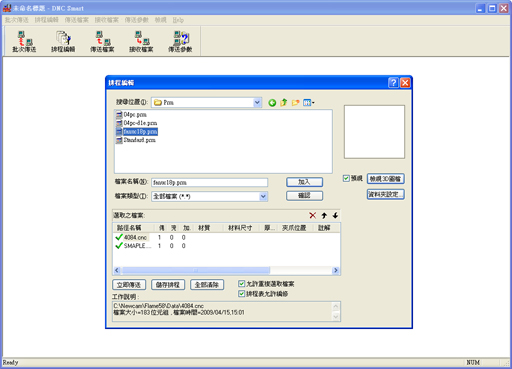Open the Help menu
This screenshot has width=512, height=369.
pyautogui.click(x=178, y=20)
